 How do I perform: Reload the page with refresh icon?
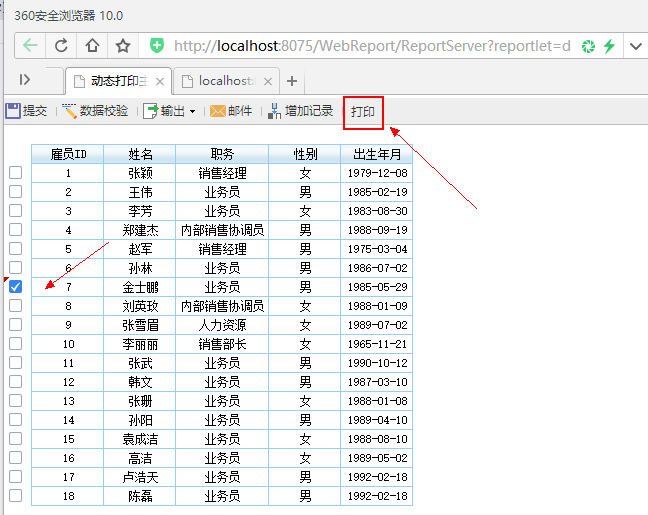pyautogui.click(x=62, y=46)
